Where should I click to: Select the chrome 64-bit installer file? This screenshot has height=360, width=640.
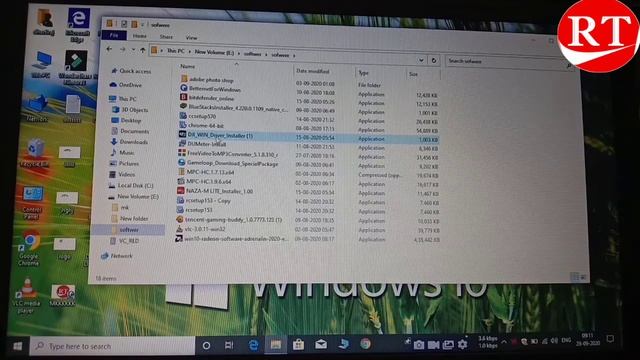click(202, 126)
